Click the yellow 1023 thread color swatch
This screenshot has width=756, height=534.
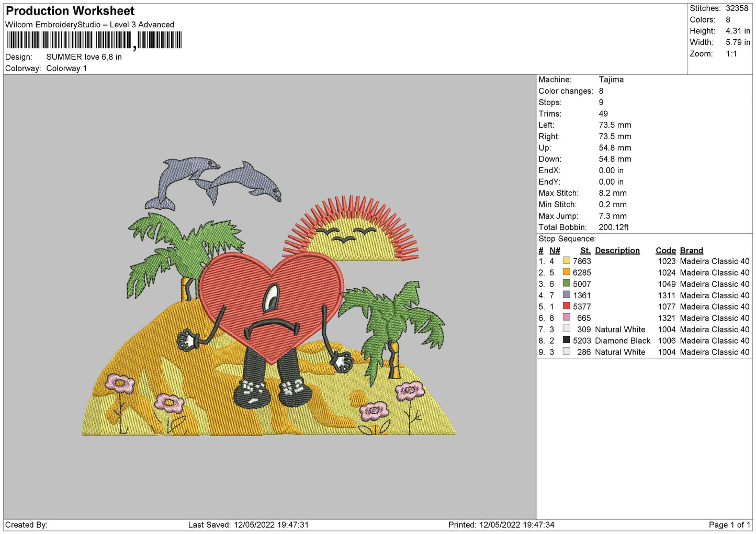[x=566, y=260]
